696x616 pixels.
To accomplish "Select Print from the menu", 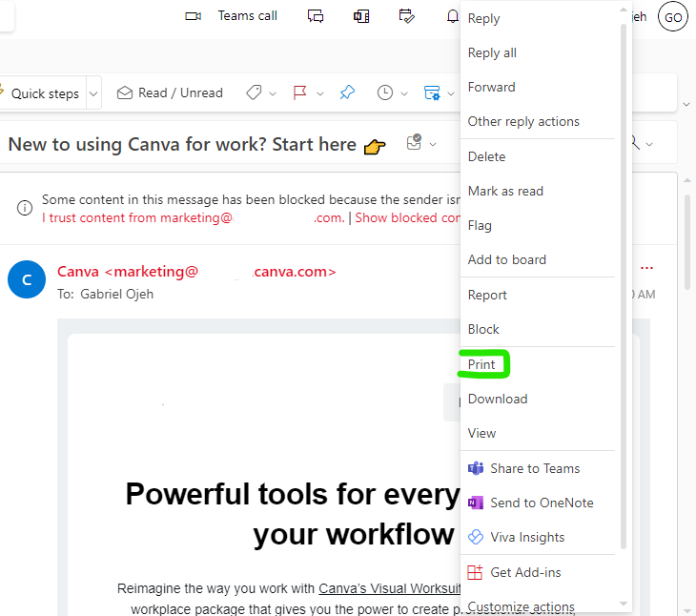I will (x=538, y=364).
